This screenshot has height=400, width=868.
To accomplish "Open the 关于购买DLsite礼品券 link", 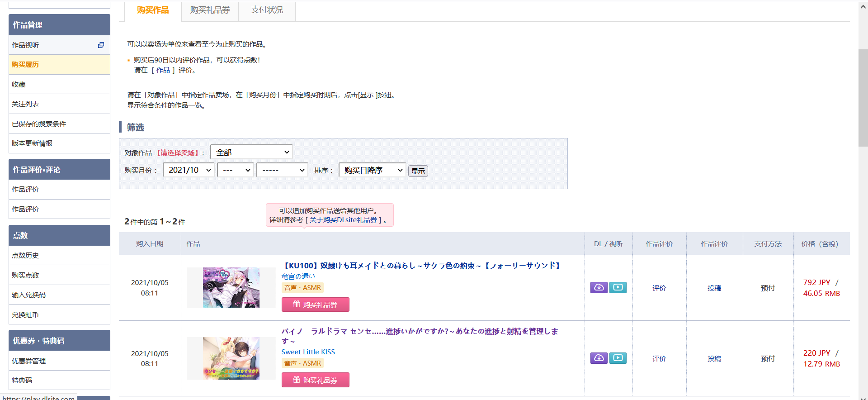I will tap(343, 220).
